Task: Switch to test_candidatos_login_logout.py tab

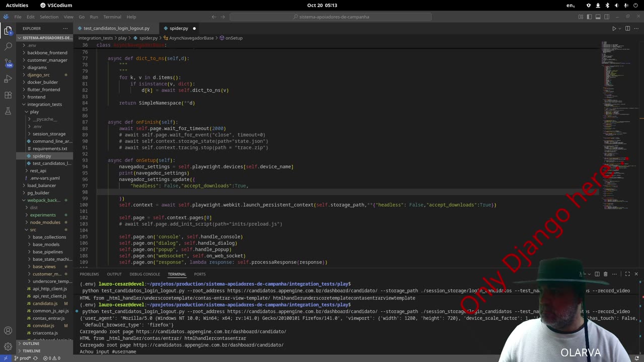Action: click(116, 29)
